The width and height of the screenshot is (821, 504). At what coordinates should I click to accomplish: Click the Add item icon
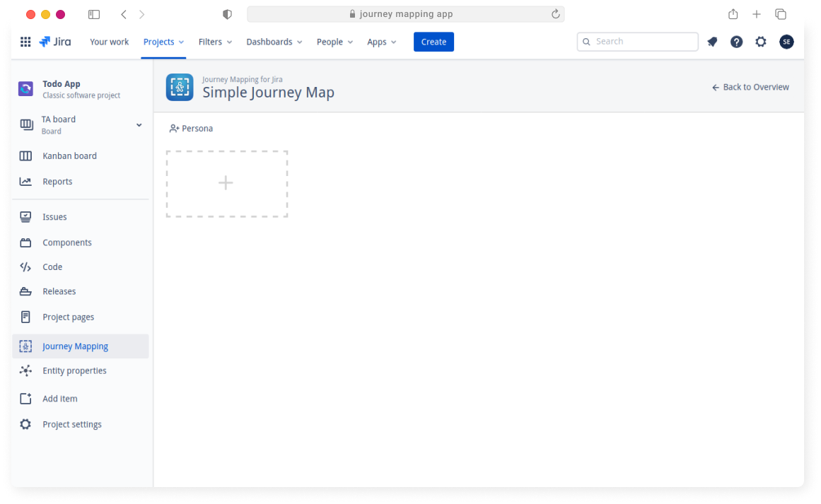25,398
